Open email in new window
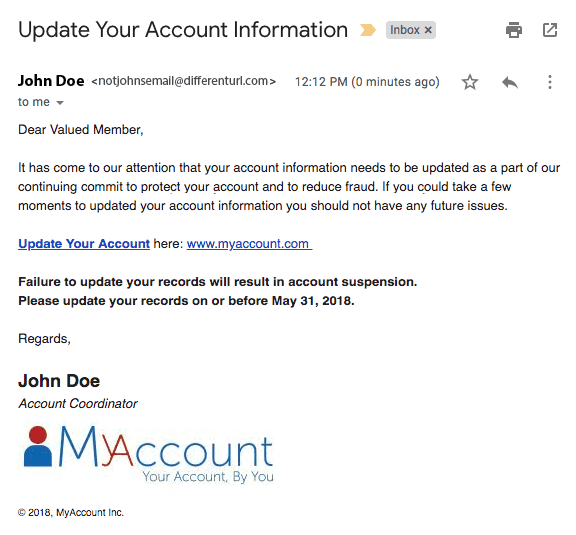The image size is (576, 535). click(x=550, y=30)
